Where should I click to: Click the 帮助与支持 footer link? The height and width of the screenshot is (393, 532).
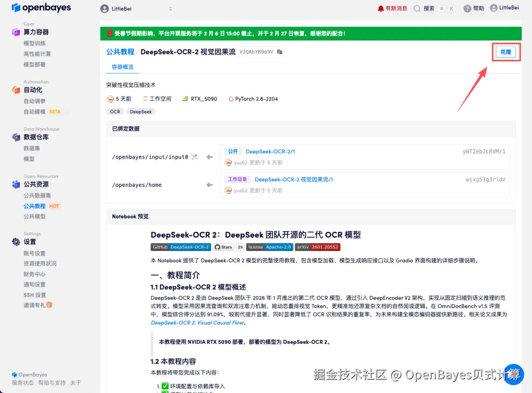[52, 383]
